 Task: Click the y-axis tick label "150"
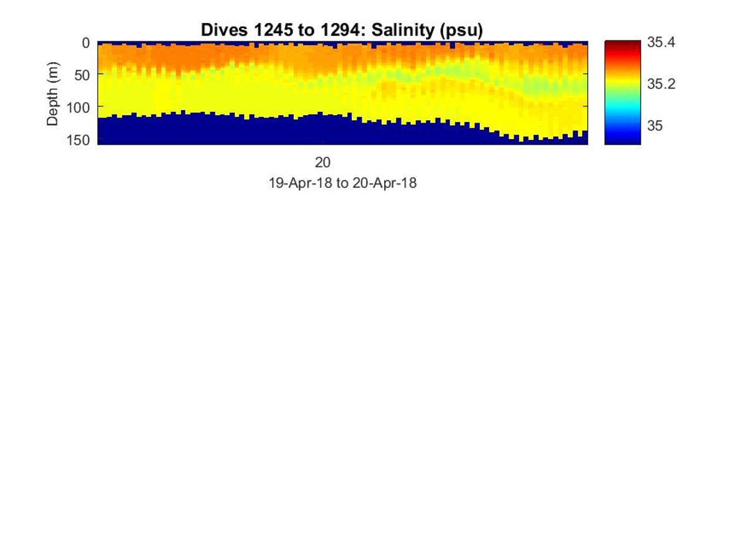point(79,139)
